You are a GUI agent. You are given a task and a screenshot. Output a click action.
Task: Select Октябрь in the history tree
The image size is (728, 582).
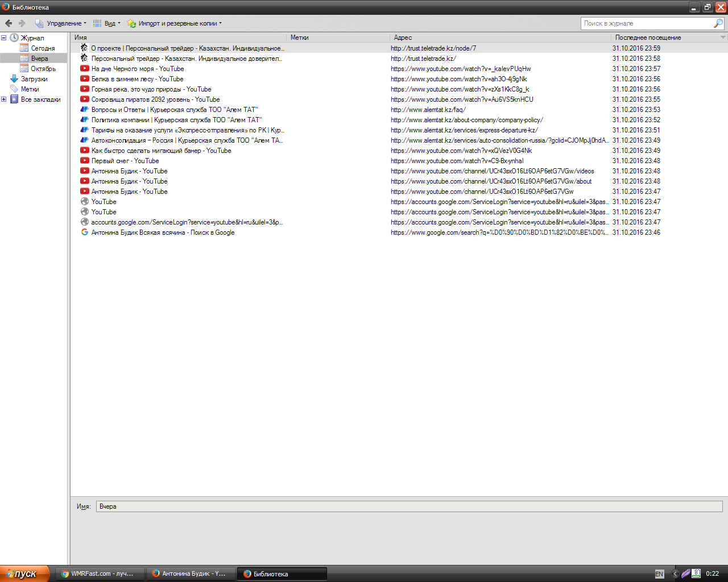[43, 69]
